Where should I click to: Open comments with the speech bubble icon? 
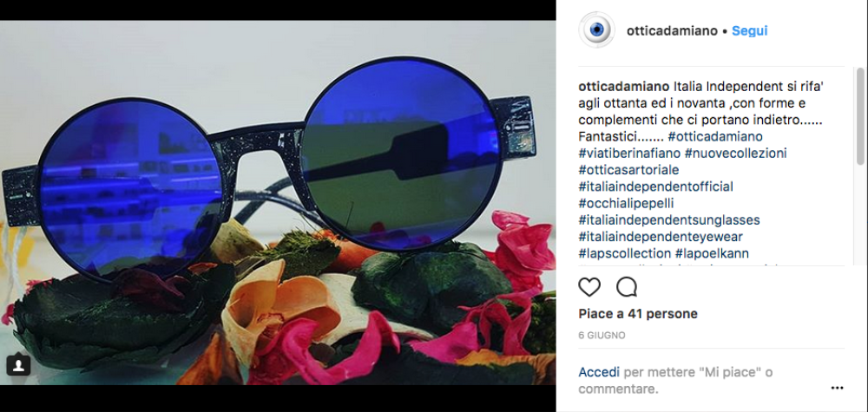click(626, 287)
